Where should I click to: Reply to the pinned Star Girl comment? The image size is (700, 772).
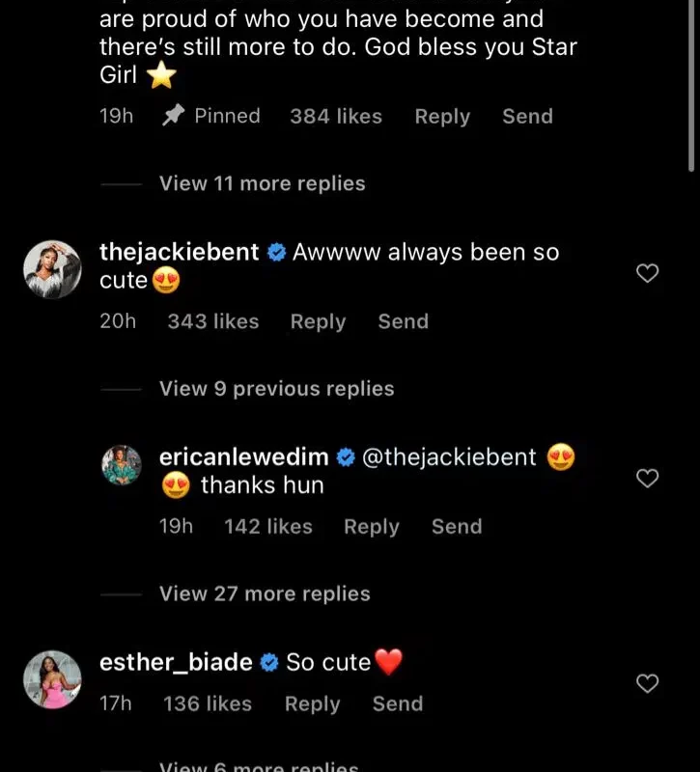coord(442,116)
